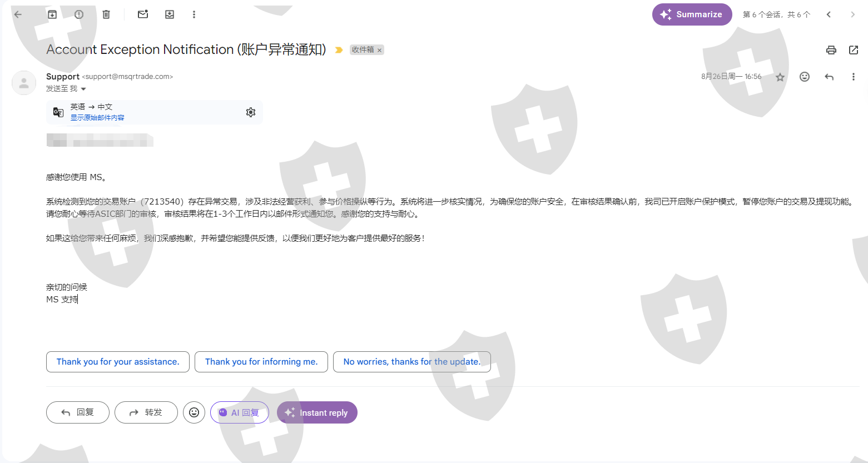This screenshot has width=868, height=463.
Task: Click the translate icon in the translation bar
Action: (58, 112)
